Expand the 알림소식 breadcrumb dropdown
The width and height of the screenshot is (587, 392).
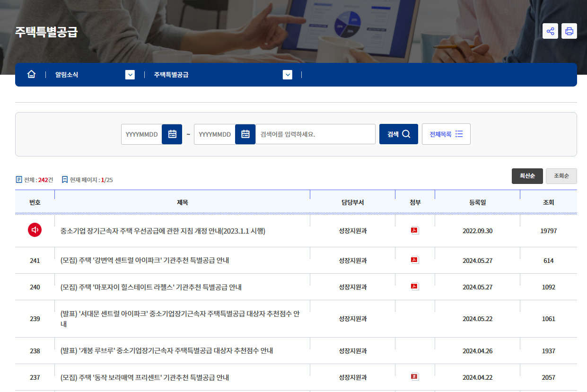point(130,75)
